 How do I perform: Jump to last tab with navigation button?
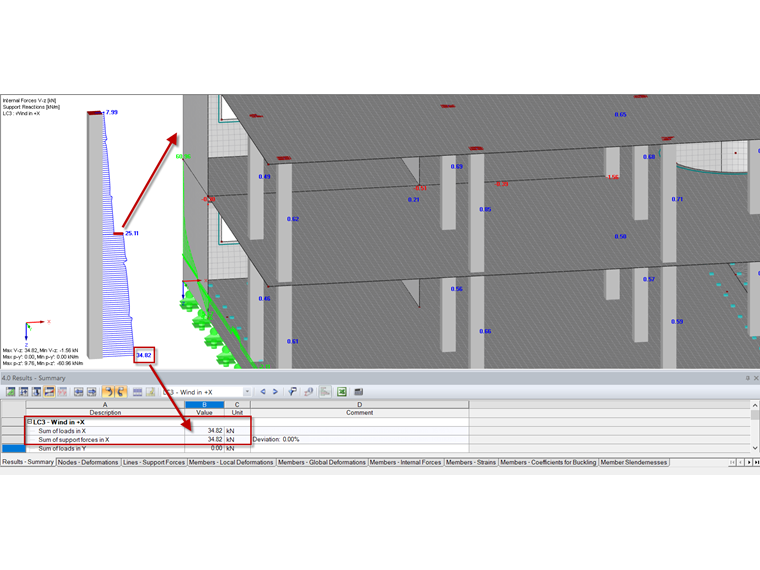click(756, 462)
